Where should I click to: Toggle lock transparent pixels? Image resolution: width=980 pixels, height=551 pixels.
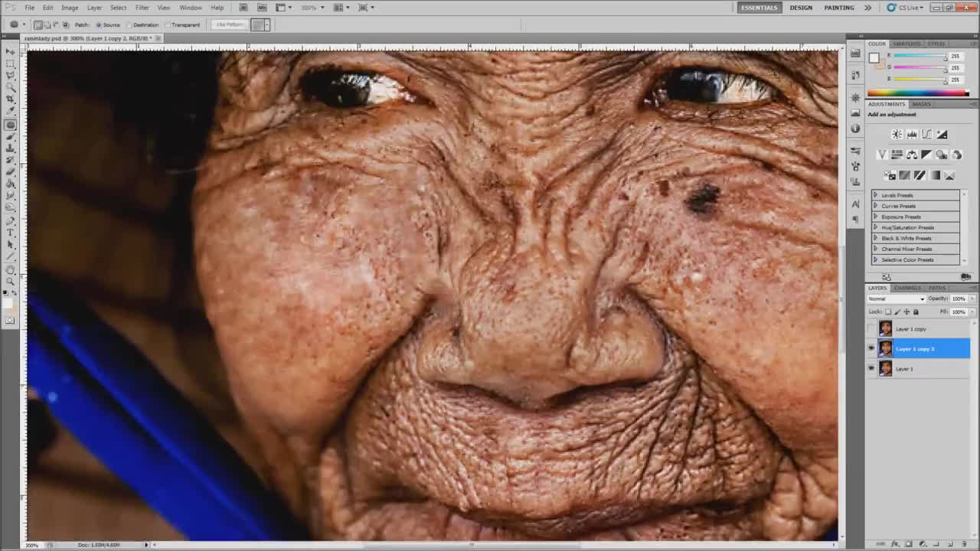888,311
